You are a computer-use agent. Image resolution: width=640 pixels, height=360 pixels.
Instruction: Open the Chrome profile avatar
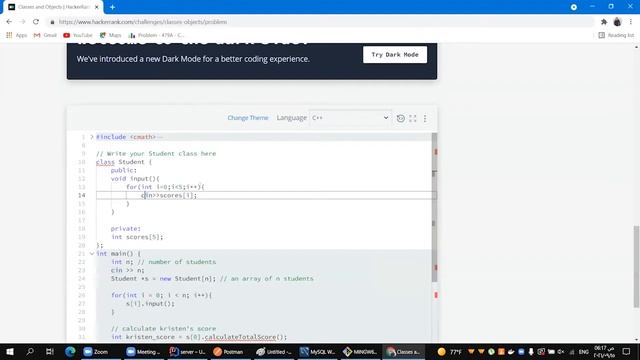pyautogui.click(x=617, y=22)
